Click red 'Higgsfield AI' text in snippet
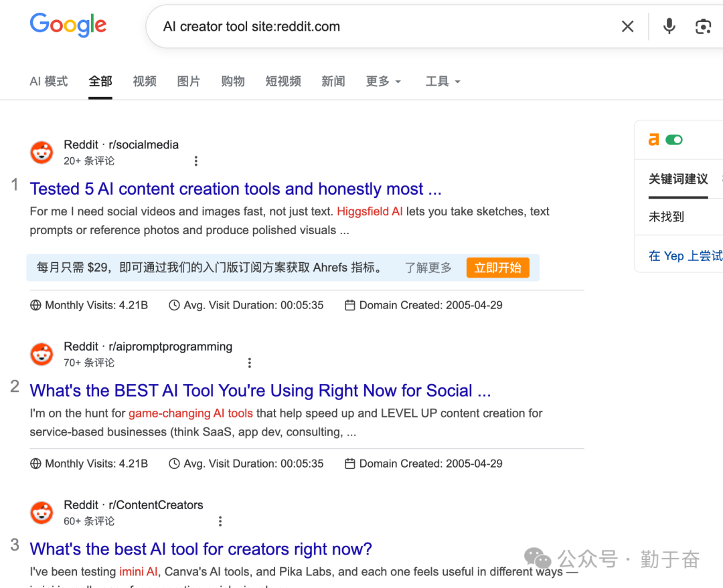 [370, 211]
